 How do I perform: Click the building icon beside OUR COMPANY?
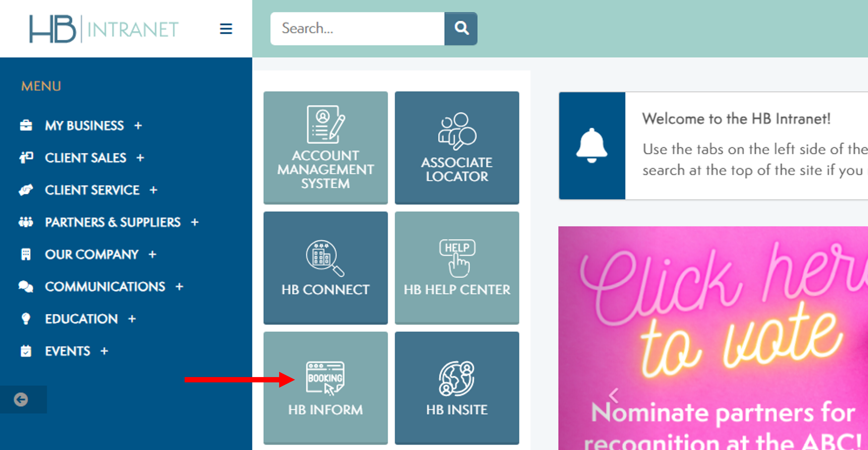click(26, 254)
